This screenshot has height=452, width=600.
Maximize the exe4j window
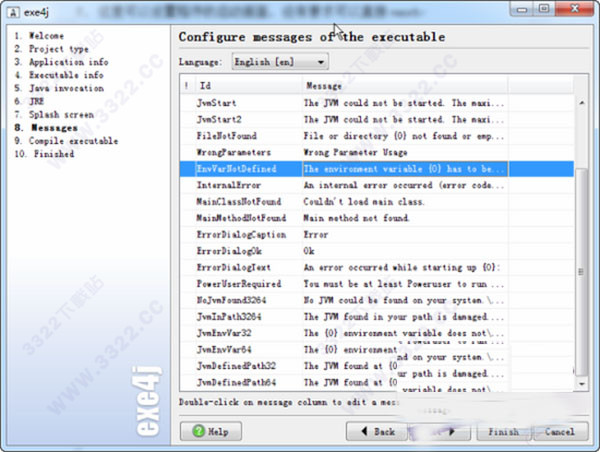click(544, 9)
